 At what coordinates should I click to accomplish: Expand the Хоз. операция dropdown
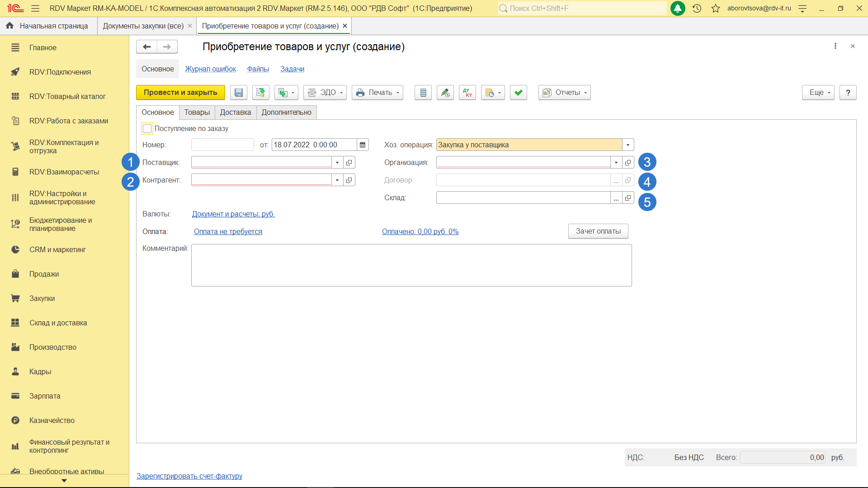point(627,145)
